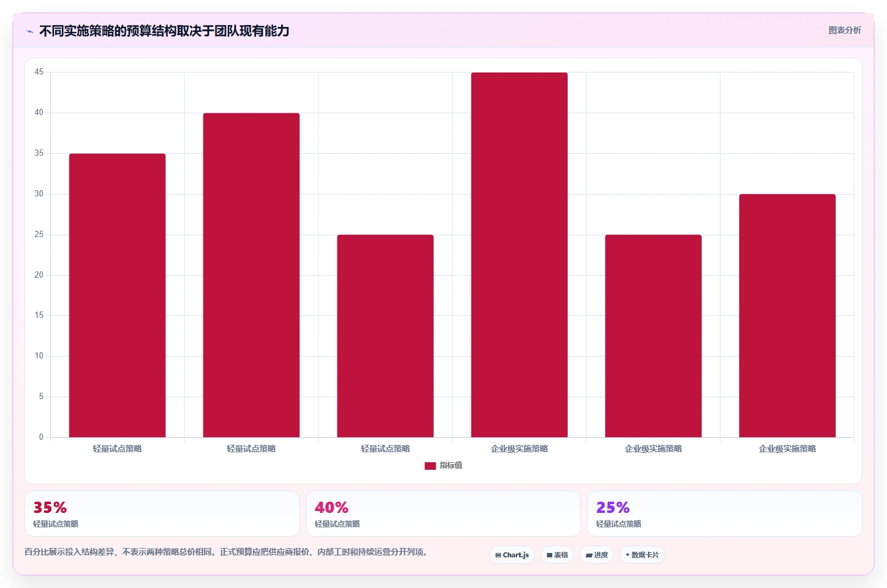Open the 35% stat card

coord(162,514)
